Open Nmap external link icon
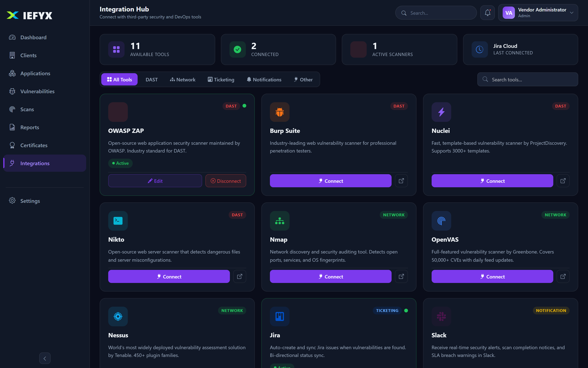This screenshot has width=588, height=368. [401, 276]
